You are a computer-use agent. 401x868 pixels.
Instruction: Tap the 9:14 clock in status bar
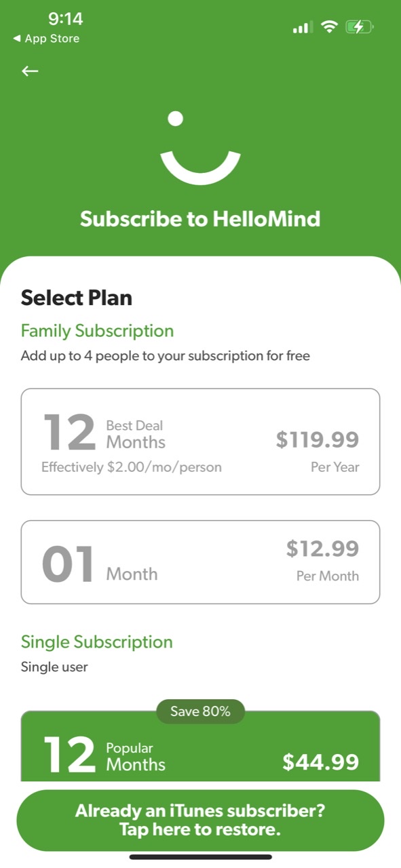[65, 20]
